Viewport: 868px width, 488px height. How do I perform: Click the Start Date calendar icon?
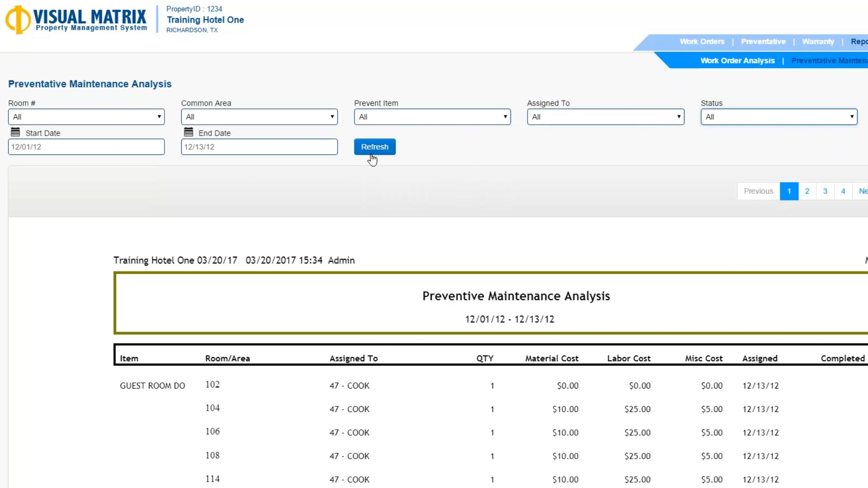click(x=15, y=132)
